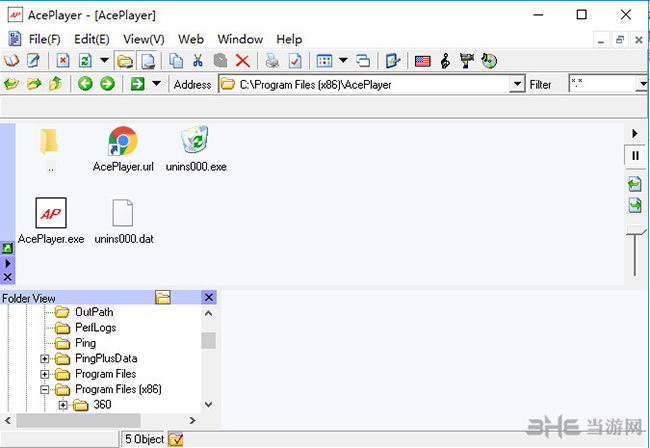Close the Folder View panel
The height and width of the screenshot is (448, 650).
(x=209, y=297)
